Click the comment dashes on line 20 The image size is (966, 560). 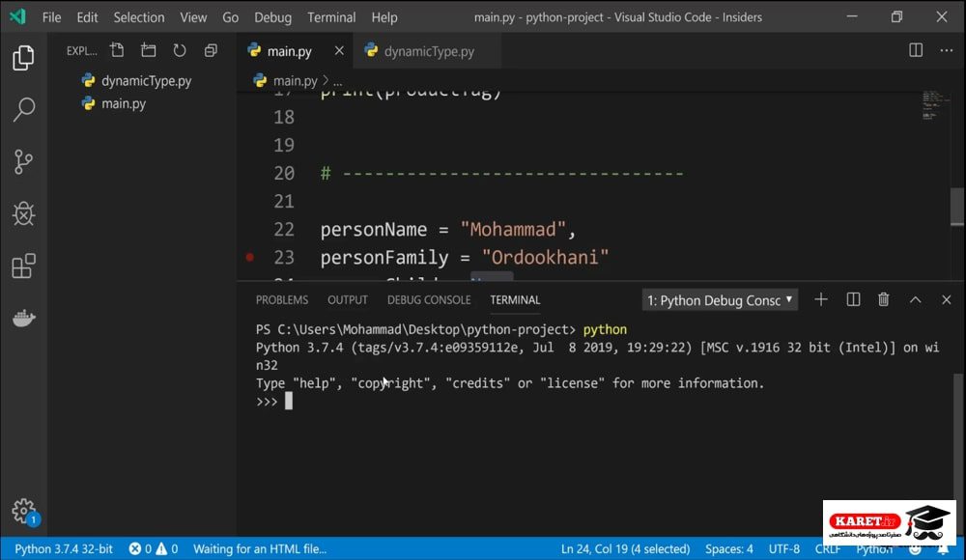(x=513, y=173)
